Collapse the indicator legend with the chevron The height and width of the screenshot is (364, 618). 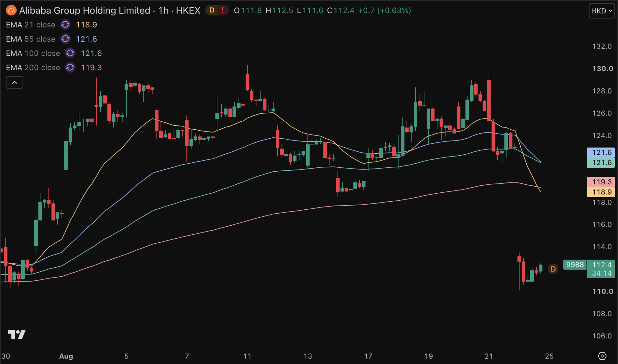coord(14,83)
